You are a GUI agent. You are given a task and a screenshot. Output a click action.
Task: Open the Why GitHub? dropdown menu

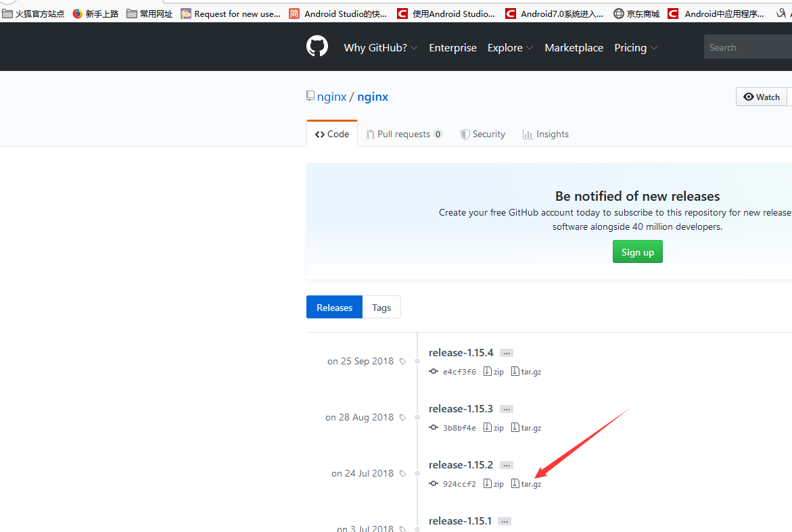coord(380,47)
